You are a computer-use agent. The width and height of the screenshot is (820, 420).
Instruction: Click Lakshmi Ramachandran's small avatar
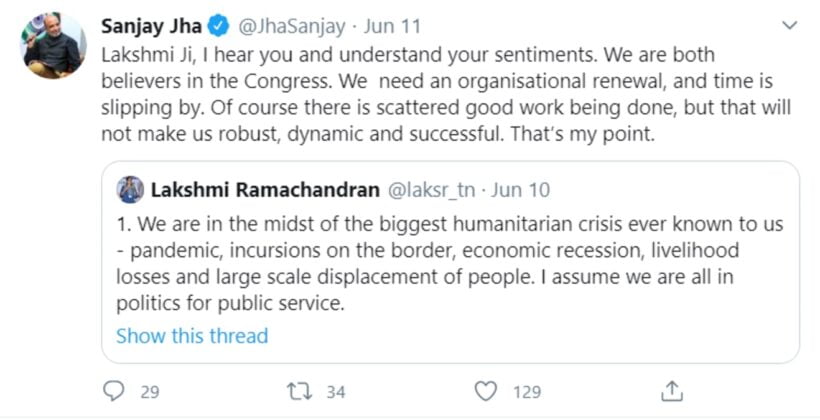click(131, 190)
